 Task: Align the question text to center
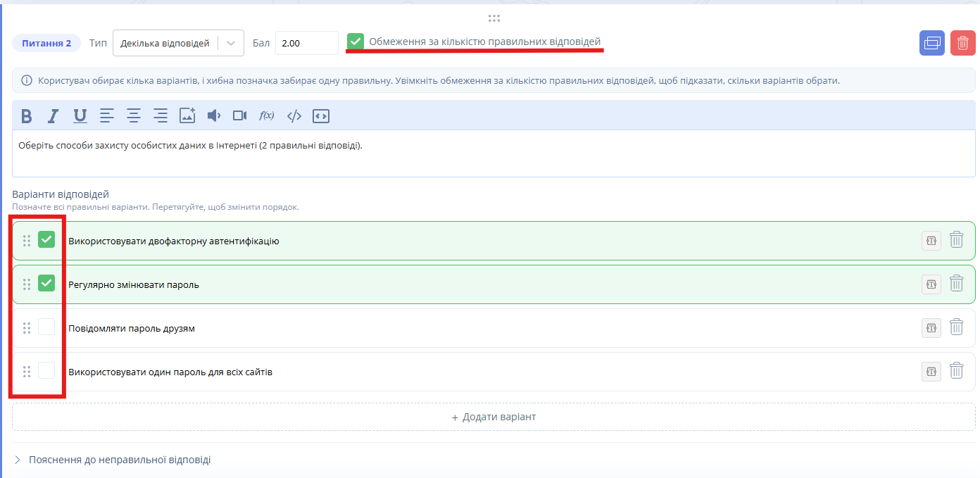(134, 116)
